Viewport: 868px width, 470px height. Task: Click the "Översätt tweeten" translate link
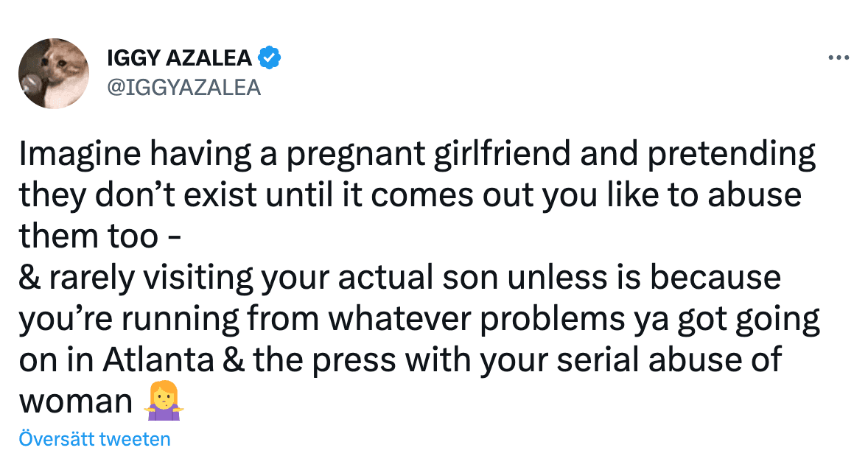pyautogui.click(x=94, y=439)
